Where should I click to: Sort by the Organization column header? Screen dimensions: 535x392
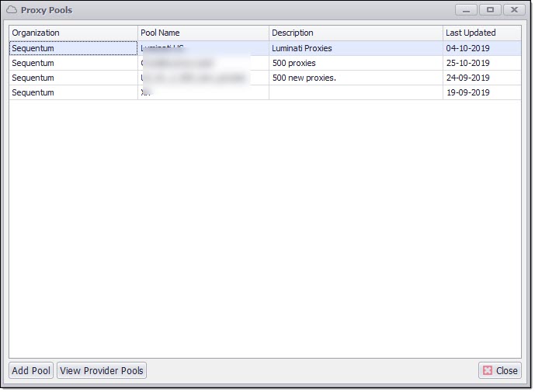(73, 33)
